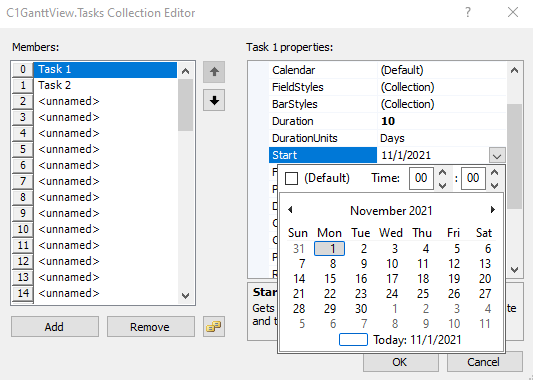Viewport: 533px width, 380px height.
Task: Click the help question mark button
Action: 468,13
